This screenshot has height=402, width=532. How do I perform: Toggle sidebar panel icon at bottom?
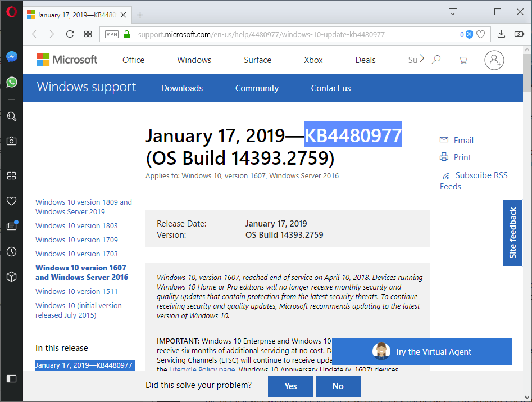click(12, 378)
